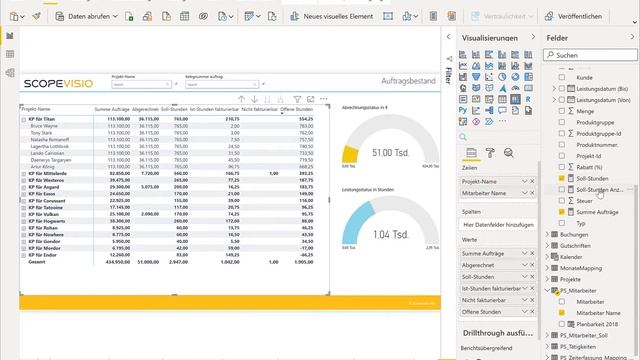Switch to model view in left sidebar
Viewport: 640px width, 360px height.
(x=10, y=73)
